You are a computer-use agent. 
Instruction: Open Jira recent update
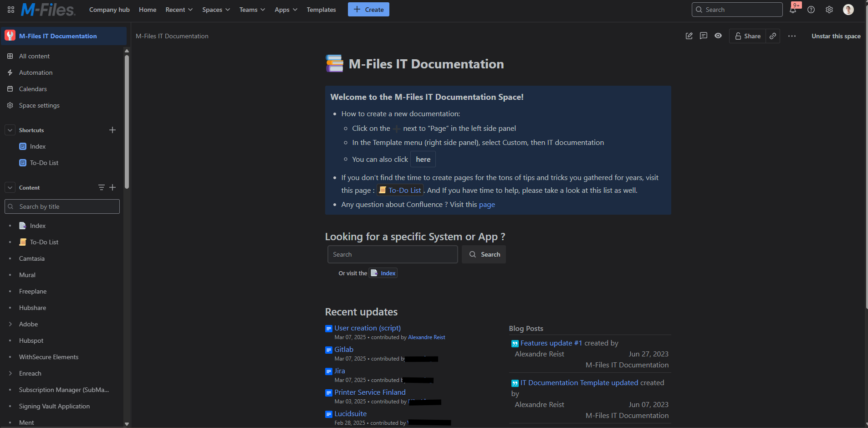coord(340,371)
